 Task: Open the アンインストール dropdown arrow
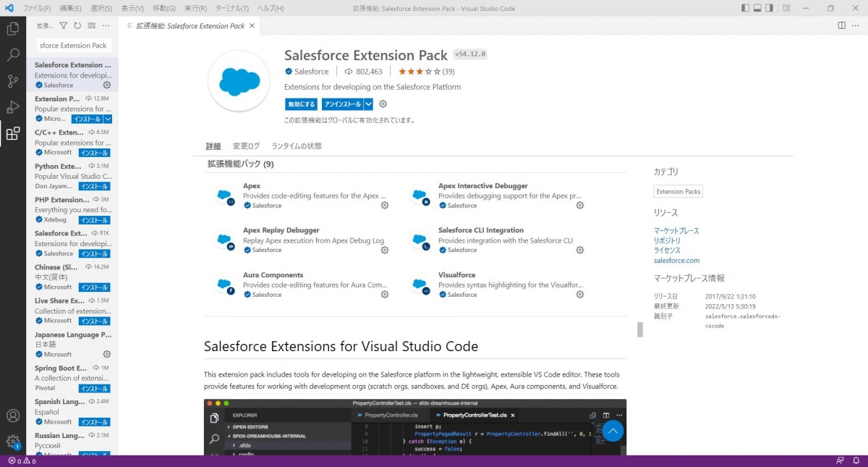[367, 104]
